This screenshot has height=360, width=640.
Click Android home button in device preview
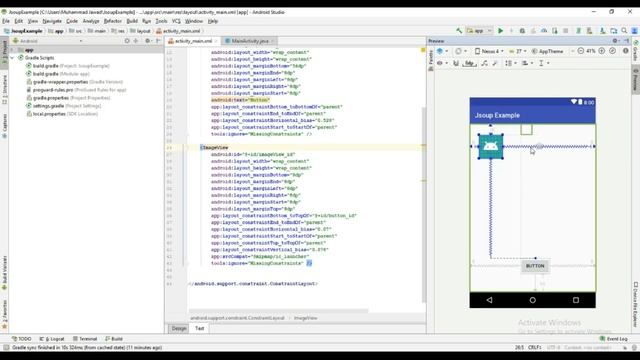(x=532, y=300)
